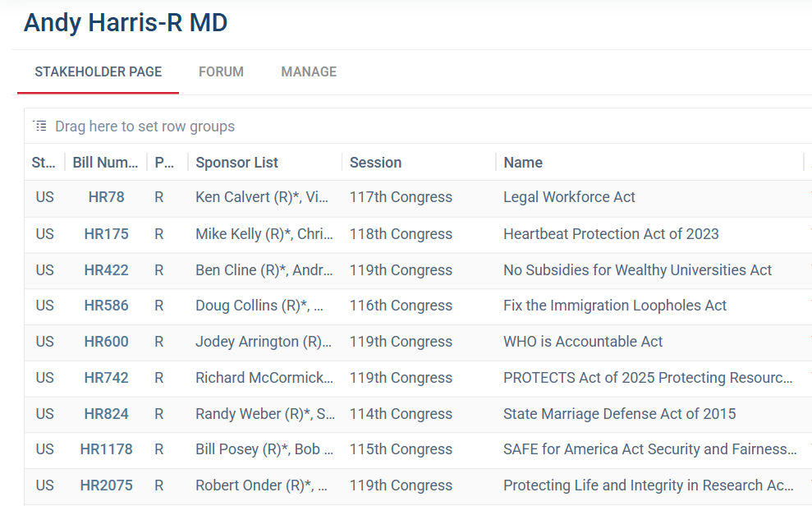Open bill HR175 link
Viewport: 812px width, 506px height.
click(106, 234)
